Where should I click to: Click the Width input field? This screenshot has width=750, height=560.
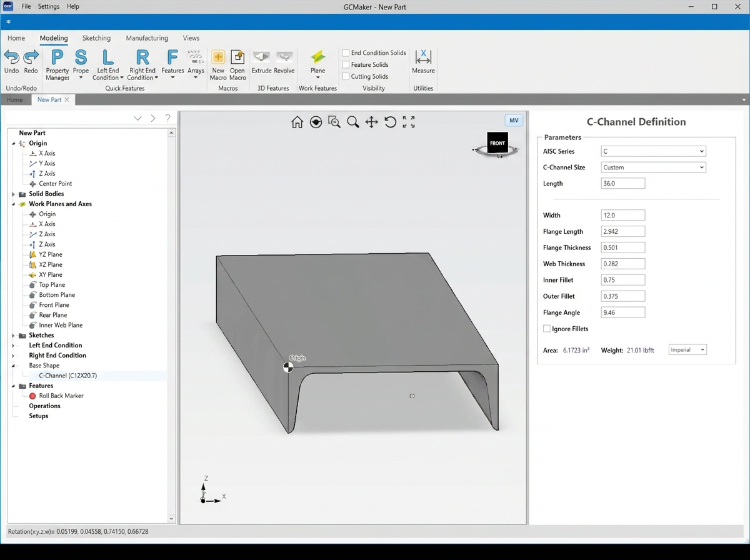[623, 215]
